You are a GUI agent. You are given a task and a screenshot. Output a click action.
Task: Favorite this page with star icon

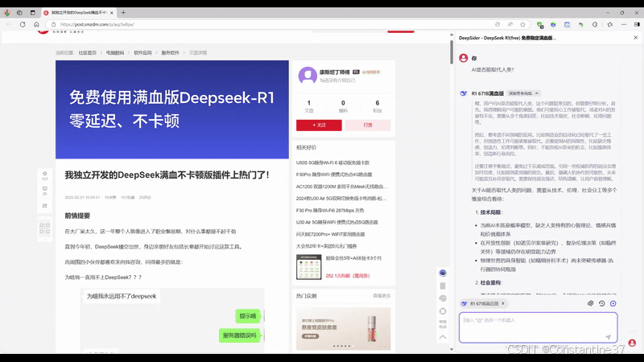click(522, 24)
